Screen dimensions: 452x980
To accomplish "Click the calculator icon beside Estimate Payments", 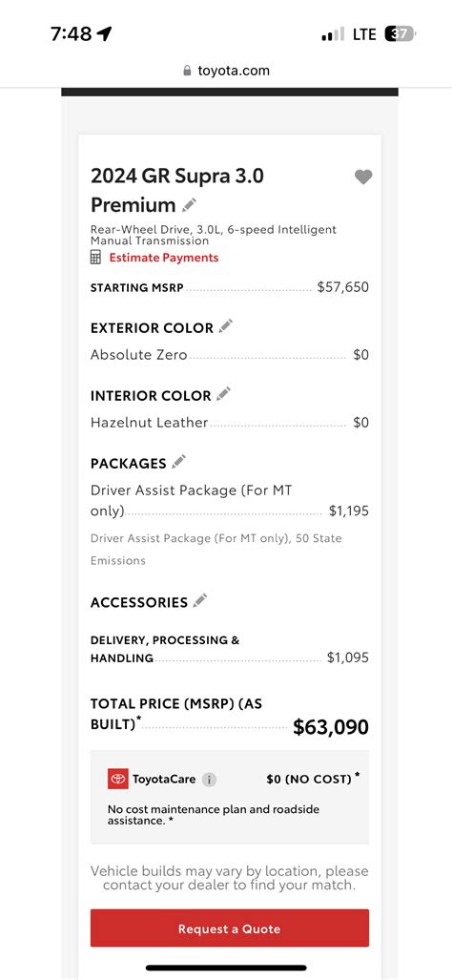I will 95,258.
